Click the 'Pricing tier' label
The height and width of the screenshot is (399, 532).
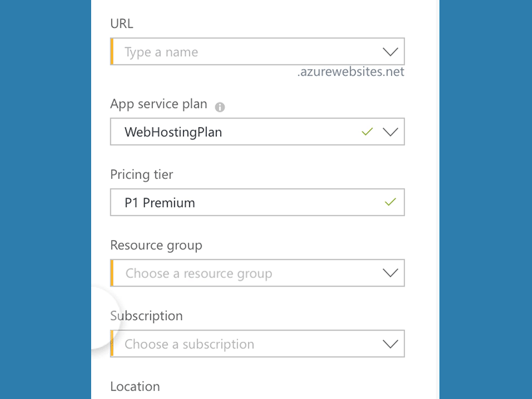coord(142,175)
